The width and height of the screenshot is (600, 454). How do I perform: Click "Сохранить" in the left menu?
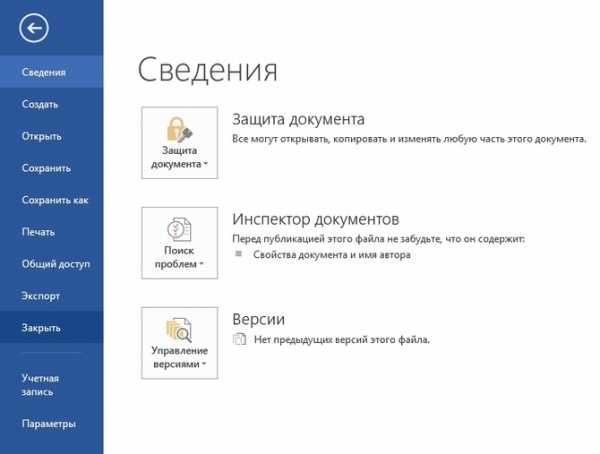46,168
